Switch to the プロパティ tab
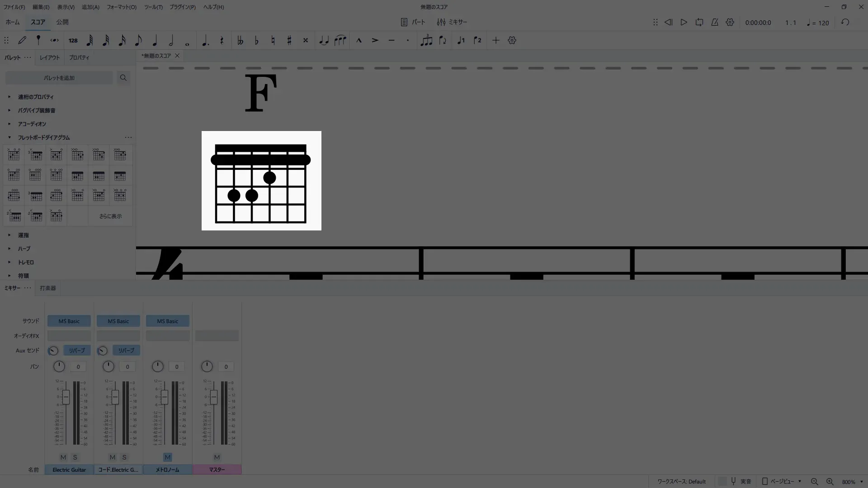Image resolution: width=868 pixels, height=488 pixels. (79, 57)
